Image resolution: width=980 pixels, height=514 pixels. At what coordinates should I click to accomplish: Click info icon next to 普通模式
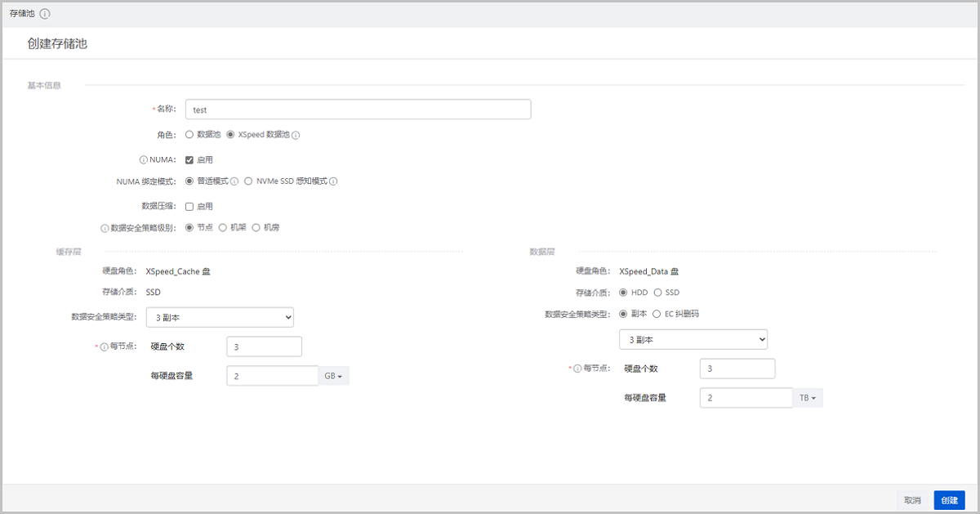(x=234, y=181)
